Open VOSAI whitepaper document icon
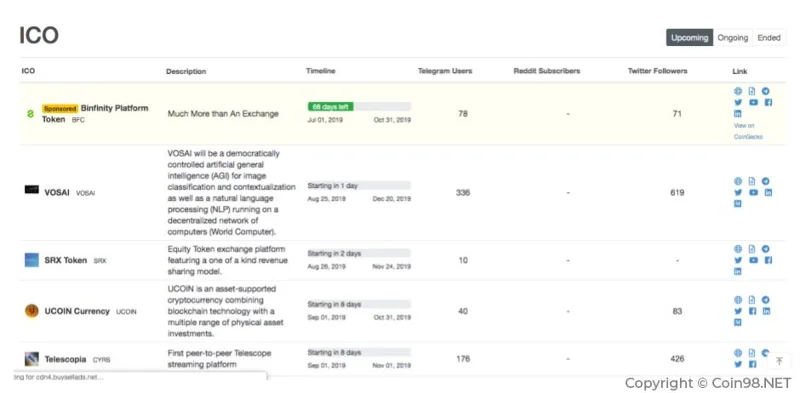Screen dimensions: 800x393 pos(752,181)
